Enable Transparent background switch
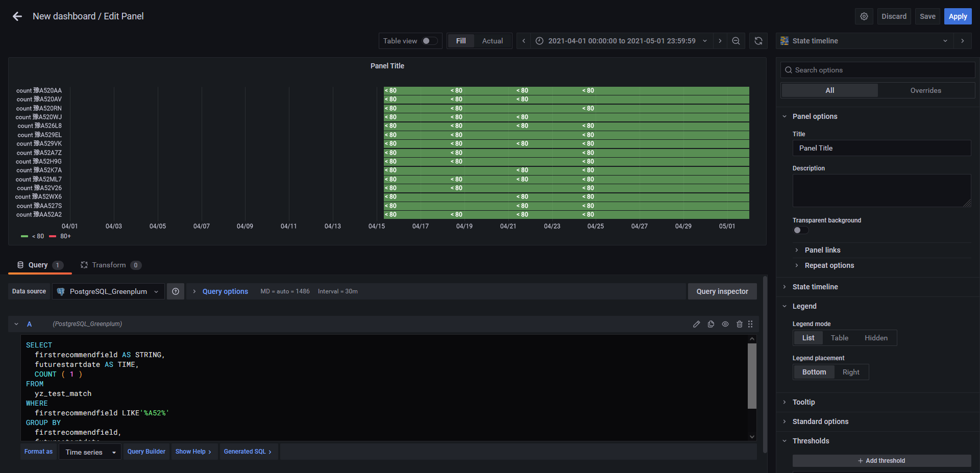 pyautogui.click(x=800, y=230)
